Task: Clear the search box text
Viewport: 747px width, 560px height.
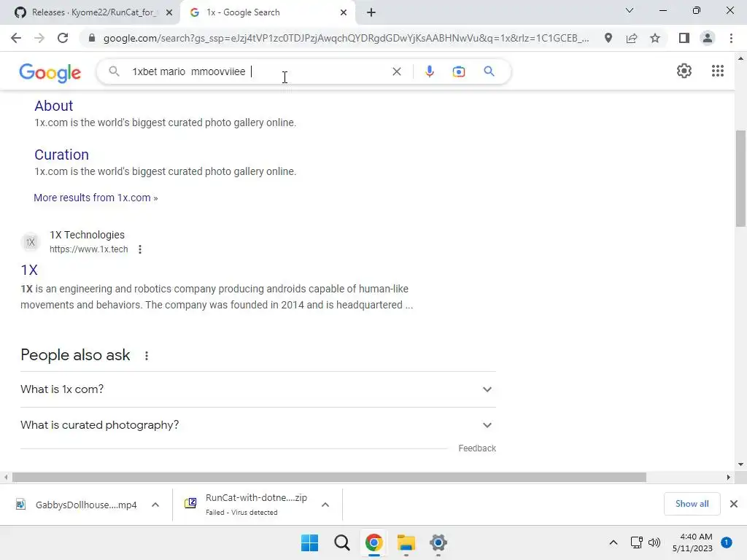Action: pos(396,71)
